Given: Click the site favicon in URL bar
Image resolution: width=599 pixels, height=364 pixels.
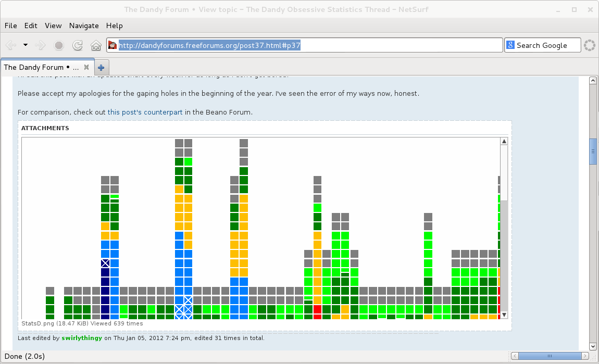Looking at the screenshot, I should coord(113,45).
